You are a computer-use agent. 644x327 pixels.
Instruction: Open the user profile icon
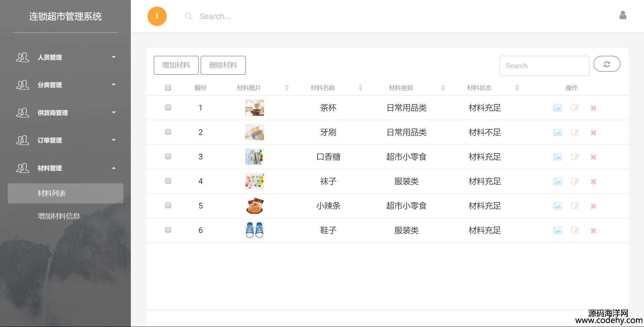click(x=623, y=15)
